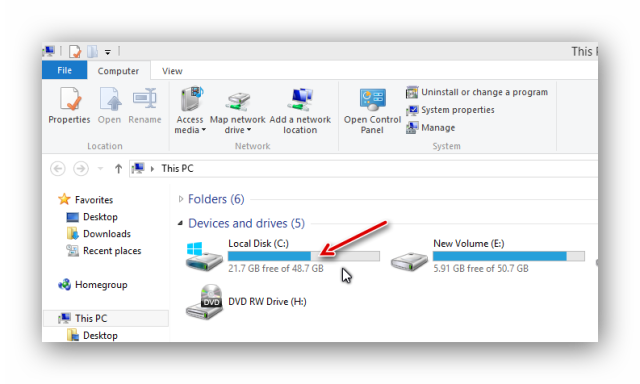Select the DVD RW Drive (H:) icon
Image resolution: width=640 pixels, height=384 pixels.
tap(204, 302)
